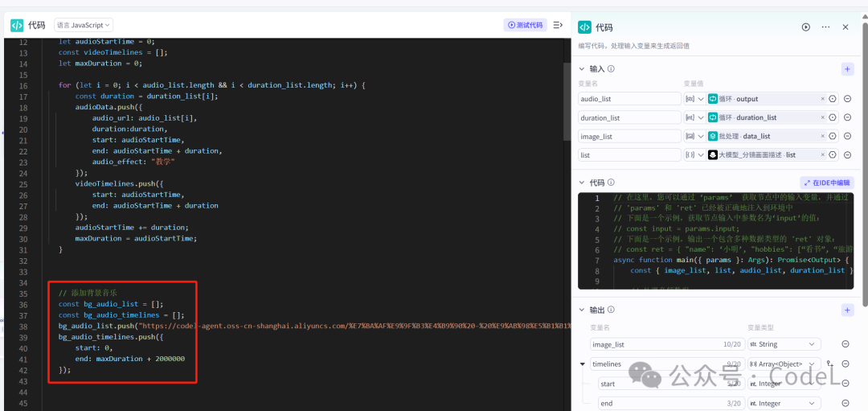Collapse the timelines output tree
The width and height of the screenshot is (868, 411).
pyautogui.click(x=582, y=364)
